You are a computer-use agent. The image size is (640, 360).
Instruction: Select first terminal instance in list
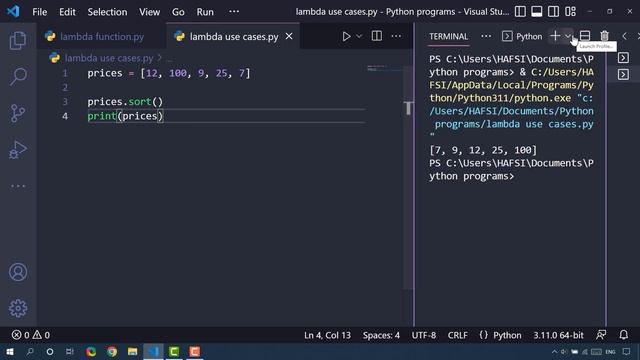pos(623,58)
